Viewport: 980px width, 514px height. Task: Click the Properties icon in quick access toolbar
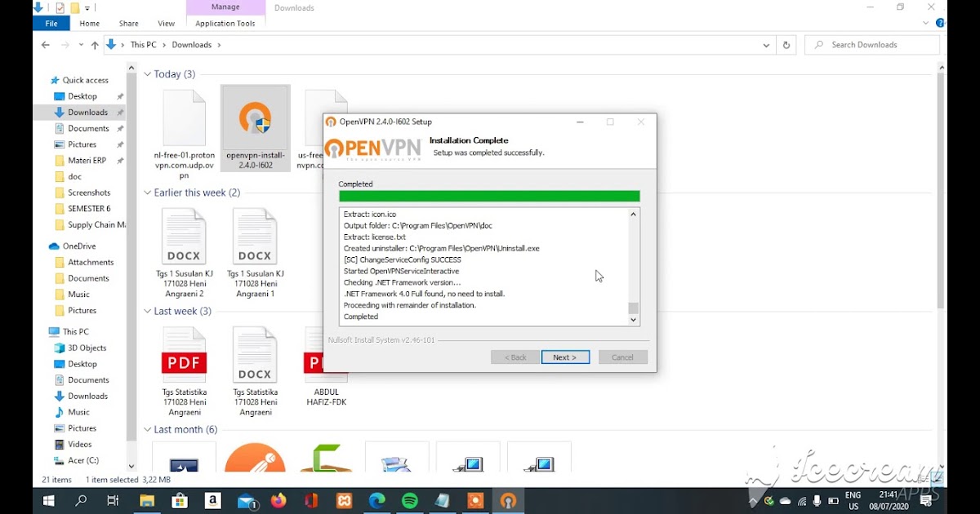pos(60,8)
